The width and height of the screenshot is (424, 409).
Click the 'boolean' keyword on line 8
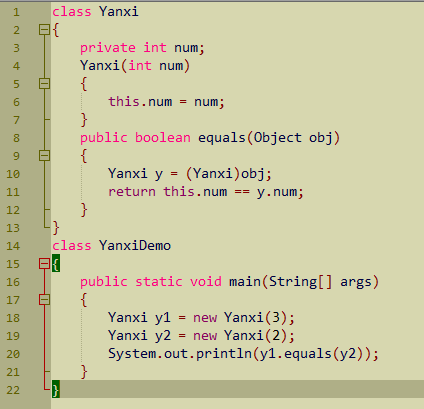(x=163, y=138)
